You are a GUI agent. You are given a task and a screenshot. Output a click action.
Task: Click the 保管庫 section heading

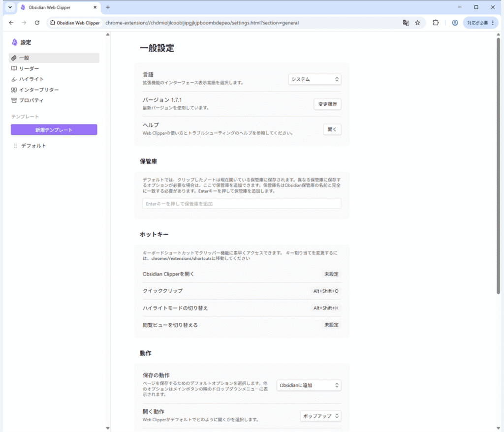pyautogui.click(x=148, y=161)
